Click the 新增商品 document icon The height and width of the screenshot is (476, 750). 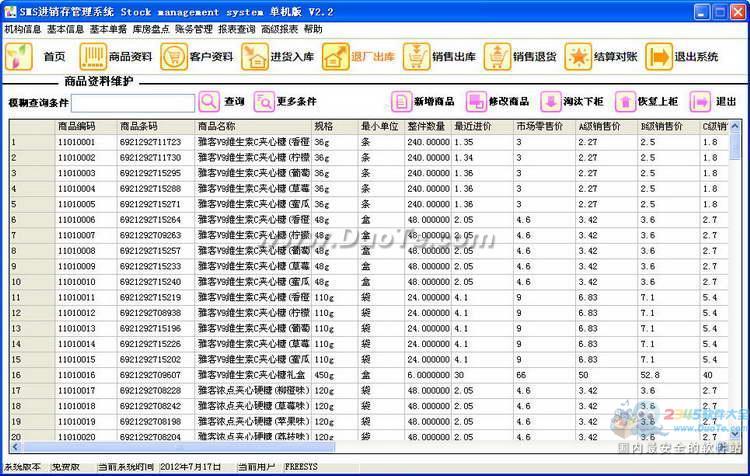[401, 101]
